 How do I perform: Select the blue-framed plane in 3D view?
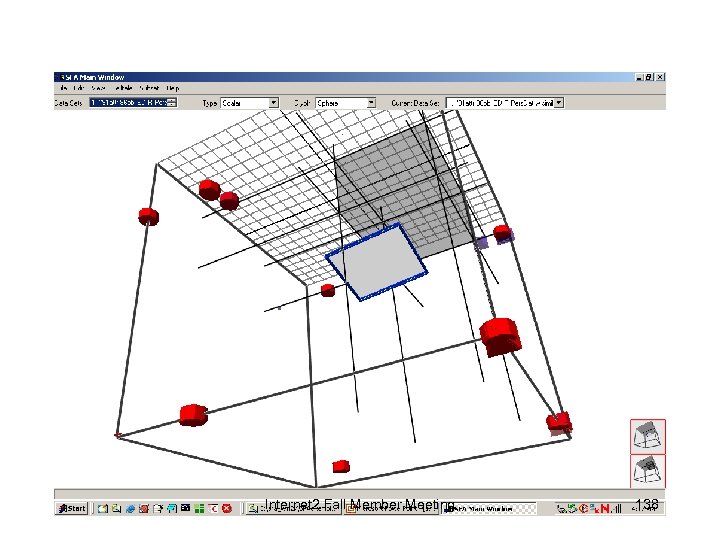377,261
